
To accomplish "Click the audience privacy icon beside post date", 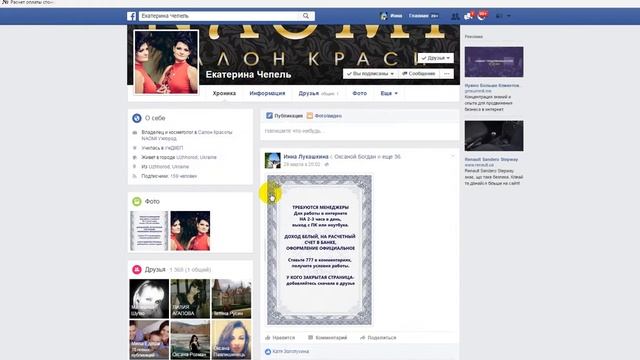I will pos(327,164).
